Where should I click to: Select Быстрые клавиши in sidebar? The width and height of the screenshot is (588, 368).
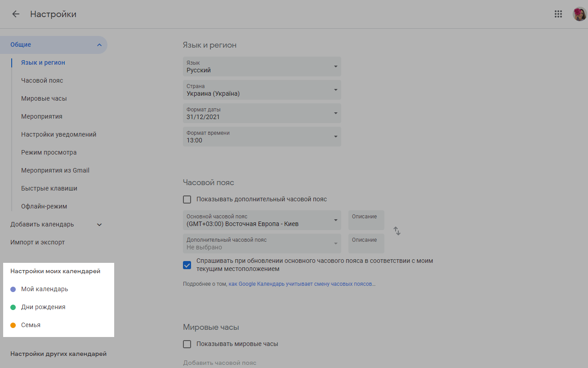tap(49, 189)
